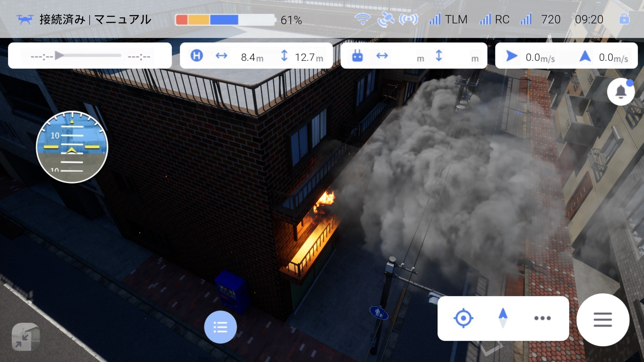Open the round hamburger main menu
Viewport: 644px width, 362px height.
(603, 320)
